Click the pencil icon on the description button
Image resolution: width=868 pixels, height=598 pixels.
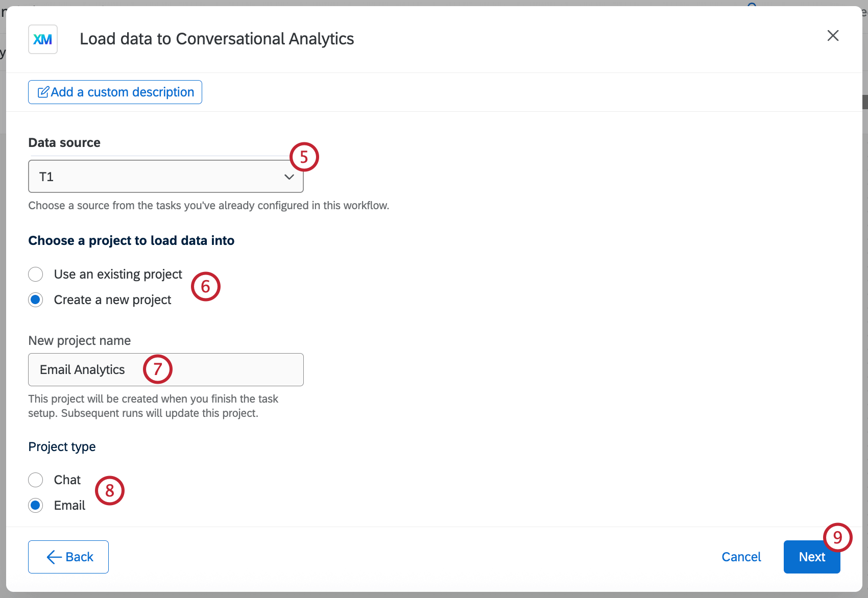[43, 92]
